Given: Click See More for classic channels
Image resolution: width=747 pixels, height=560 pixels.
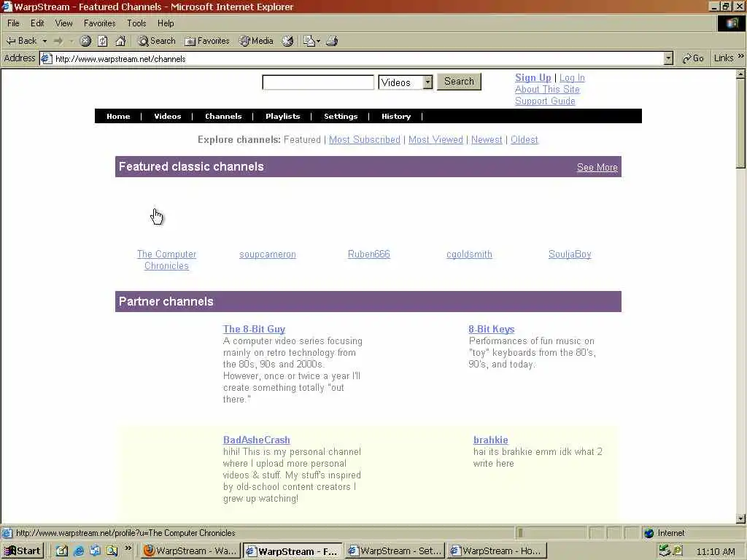Looking at the screenshot, I should coord(597,167).
